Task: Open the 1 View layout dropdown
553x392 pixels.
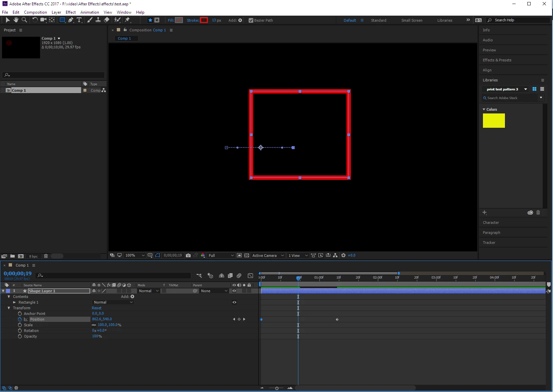Action: 298,256
